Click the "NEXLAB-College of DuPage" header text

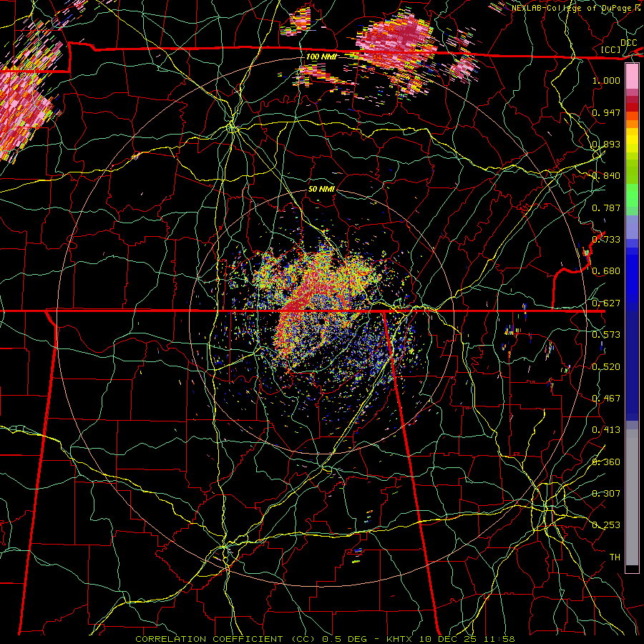(573, 8)
